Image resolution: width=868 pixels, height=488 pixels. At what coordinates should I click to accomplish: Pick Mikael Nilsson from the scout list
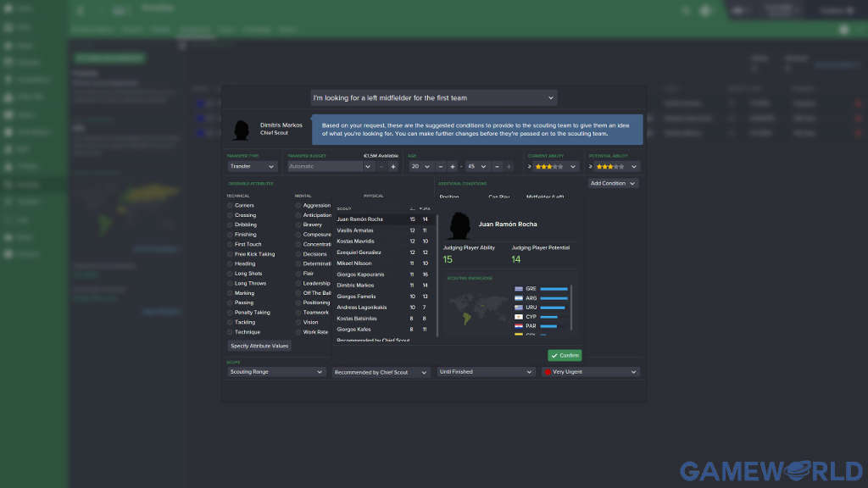[383, 264]
